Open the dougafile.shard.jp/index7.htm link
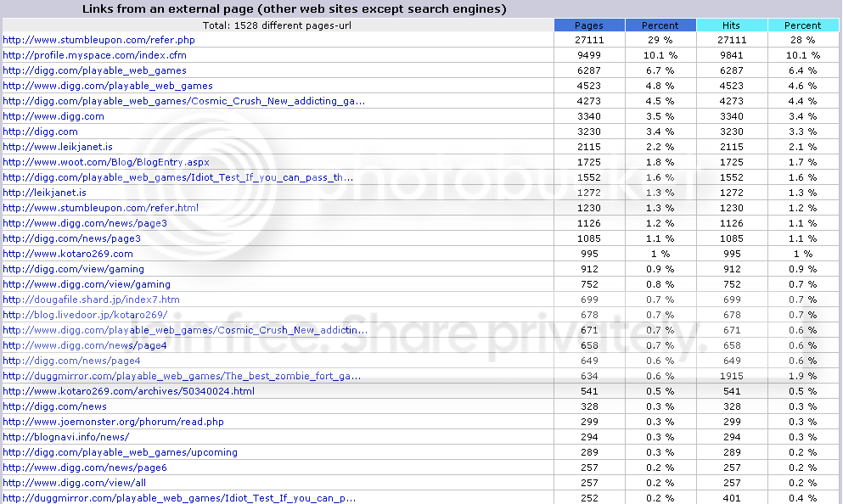Screen dimensions: 843x504 (92, 300)
